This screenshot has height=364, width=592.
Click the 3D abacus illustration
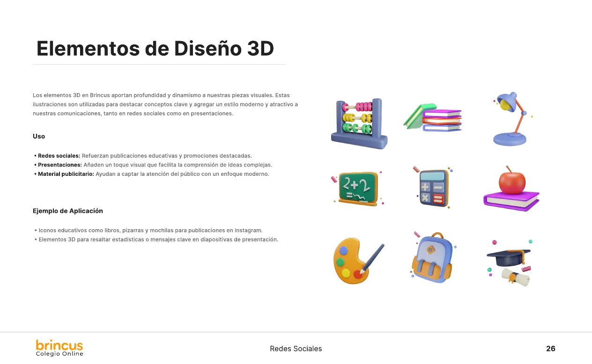[x=359, y=124]
